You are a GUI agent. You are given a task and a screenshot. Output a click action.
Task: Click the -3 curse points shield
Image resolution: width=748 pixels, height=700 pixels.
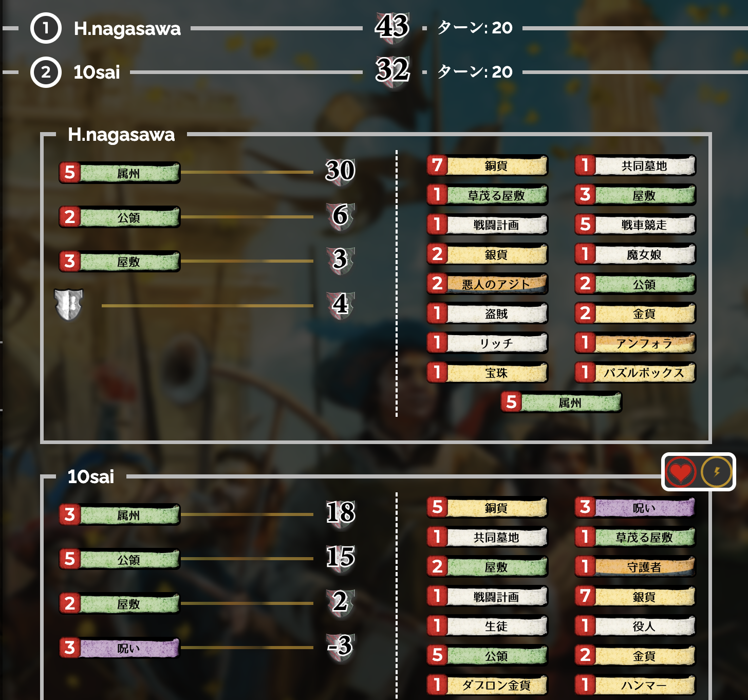(341, 646)
